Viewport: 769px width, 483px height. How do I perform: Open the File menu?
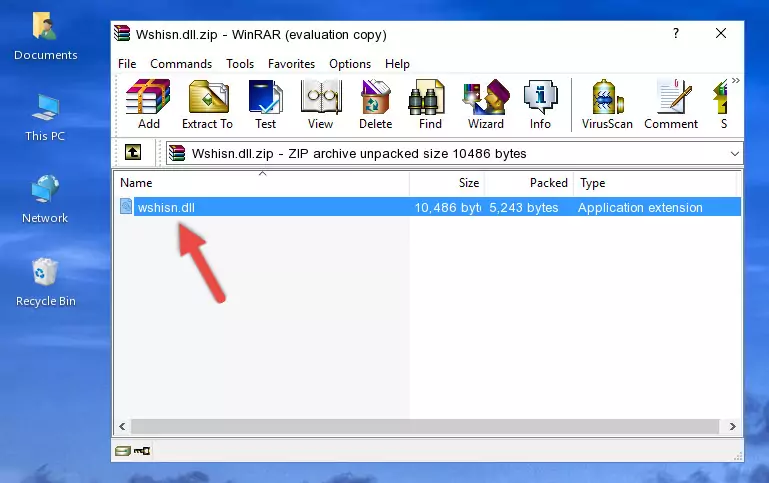point(127,64)
